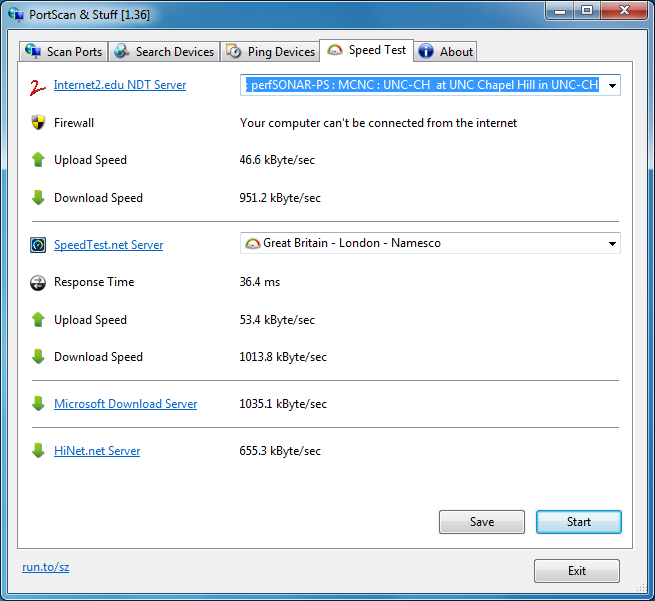Click the Upload Speed label beside 46.6 kByte/sec

pos(90,160)
